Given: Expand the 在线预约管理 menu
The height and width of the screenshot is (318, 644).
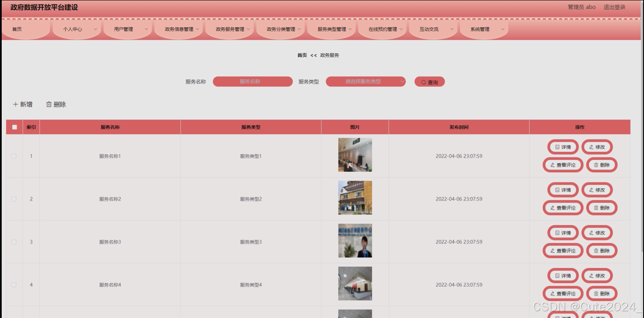Looking at the screenshot, I should (x=382, y=29).
